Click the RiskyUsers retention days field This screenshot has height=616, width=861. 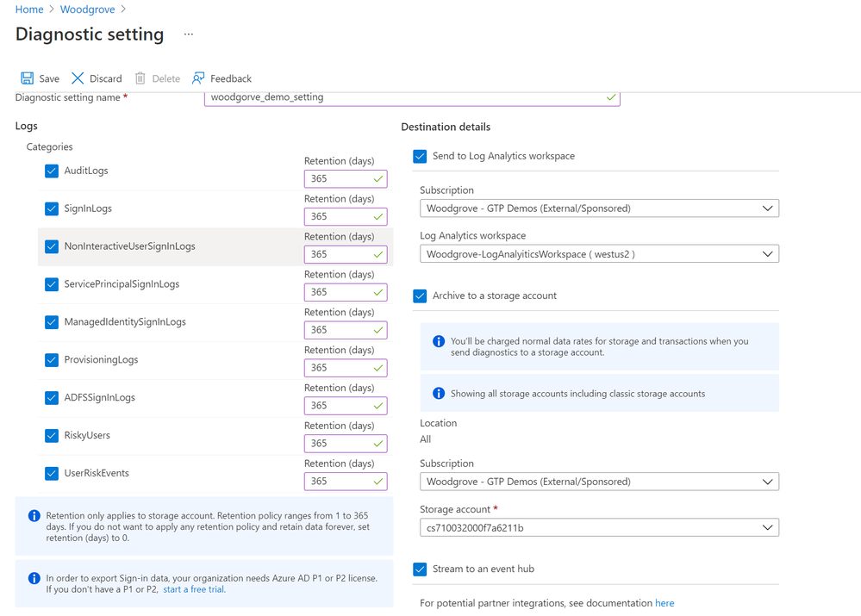click(346, 444)
